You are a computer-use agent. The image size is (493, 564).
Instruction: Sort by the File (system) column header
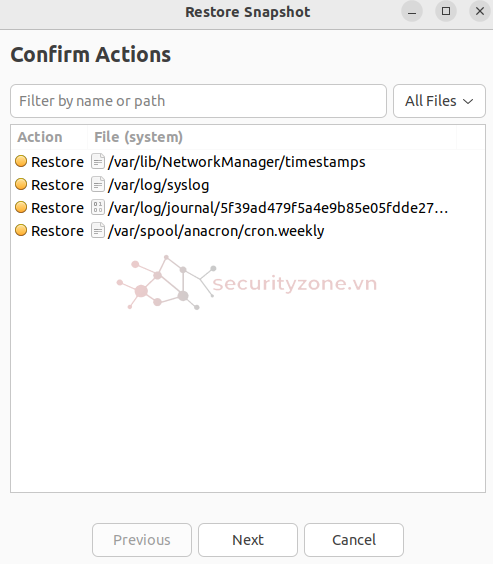[x=272, y=137]
